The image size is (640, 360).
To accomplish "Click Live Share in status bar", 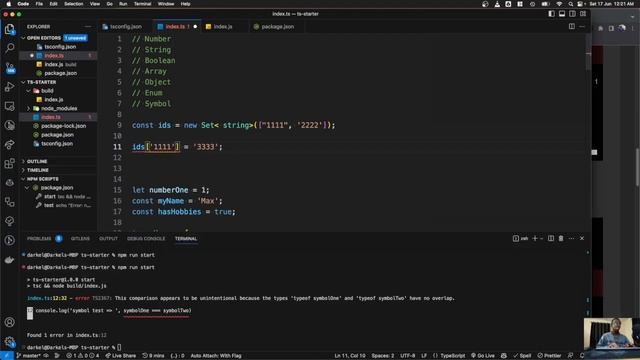I will pos(121,356).
